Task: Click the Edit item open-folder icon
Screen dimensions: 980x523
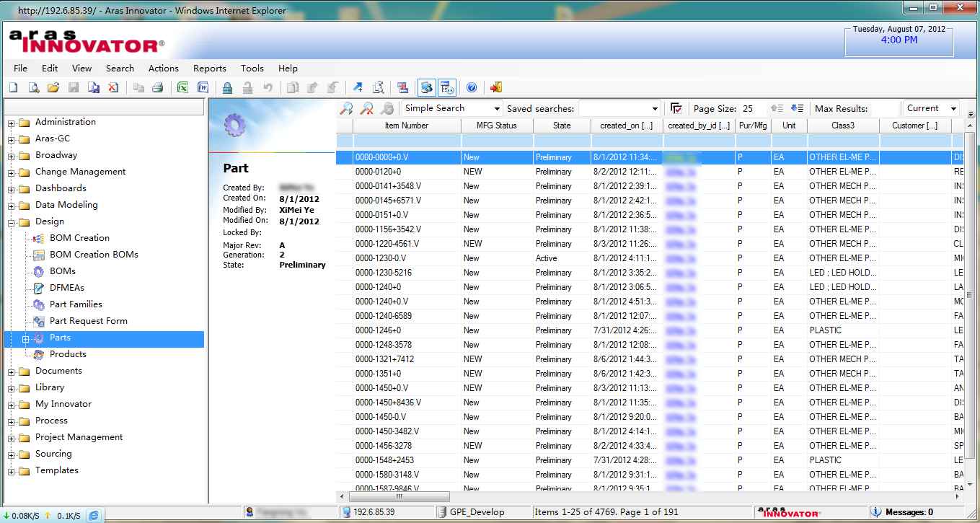Action: [x=53, y=88]
